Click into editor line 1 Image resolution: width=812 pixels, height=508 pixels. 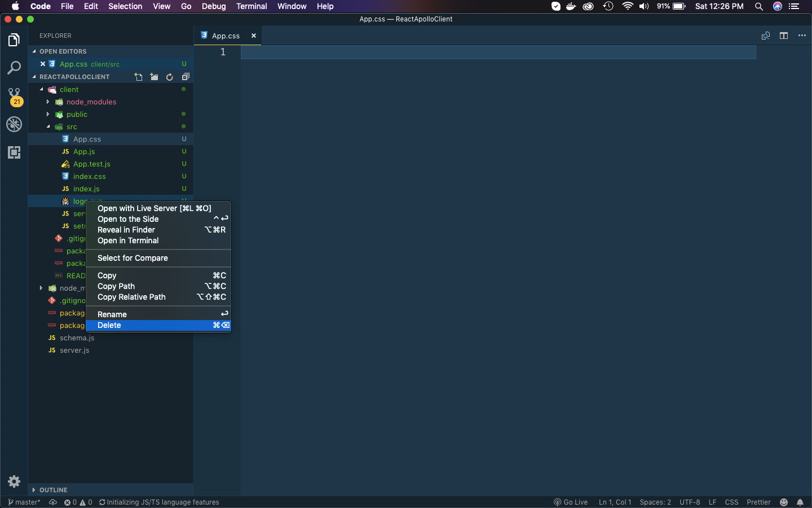coord(498,52)
